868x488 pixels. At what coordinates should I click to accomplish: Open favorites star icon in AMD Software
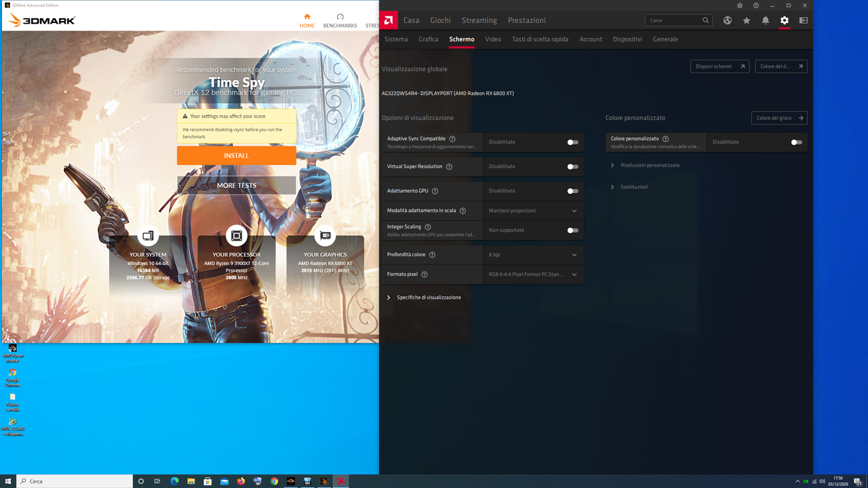click(747, 20)
